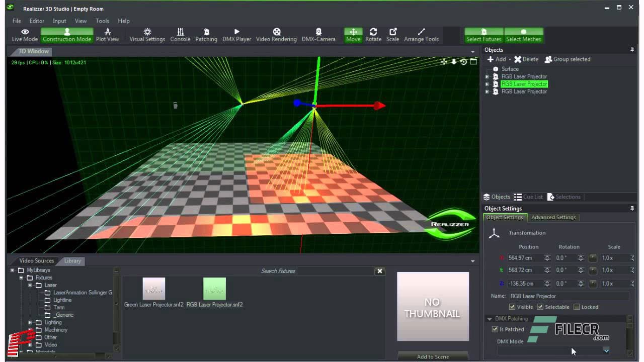
Task: Open Video Rendering
Action: (x=276, y=34)
